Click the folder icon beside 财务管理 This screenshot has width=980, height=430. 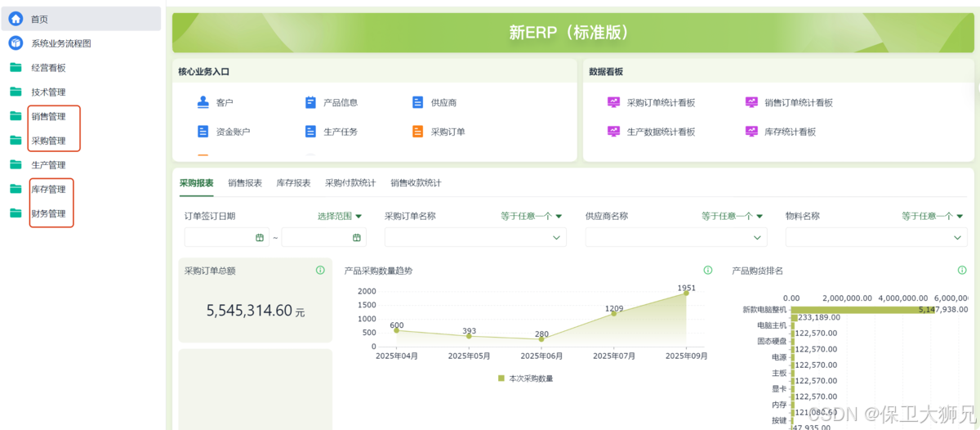pos(16,213)
